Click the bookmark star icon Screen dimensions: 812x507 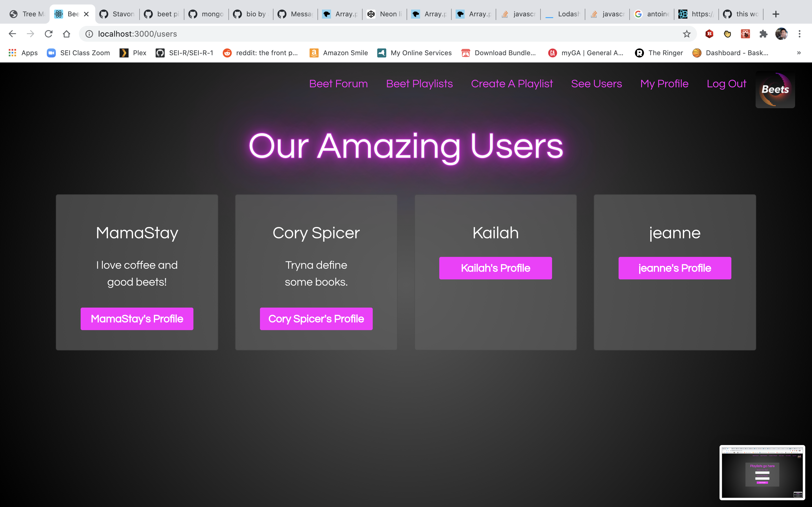click(x=687, y=33)
